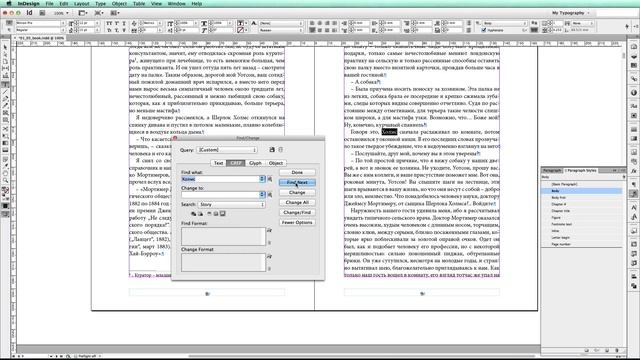Open the Window menu
Screen dimensions: 640x360
(x=176, y=4)
